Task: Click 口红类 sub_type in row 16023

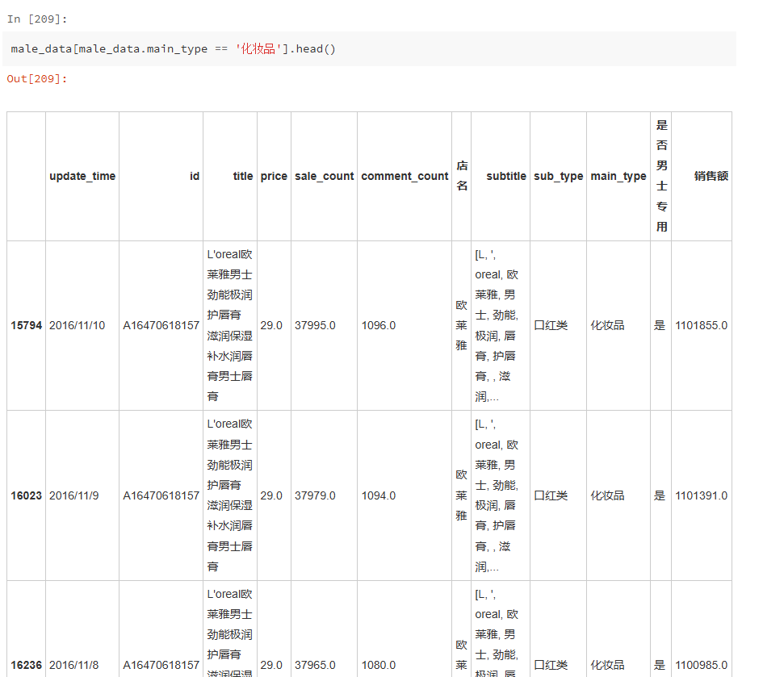Action: click(x=551, y=495)
